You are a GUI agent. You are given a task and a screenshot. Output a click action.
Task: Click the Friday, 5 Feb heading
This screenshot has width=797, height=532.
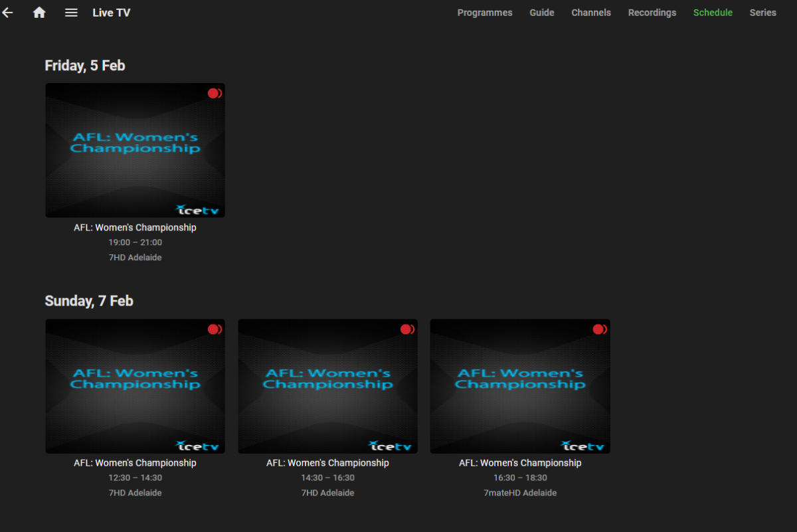pos(85,65)
